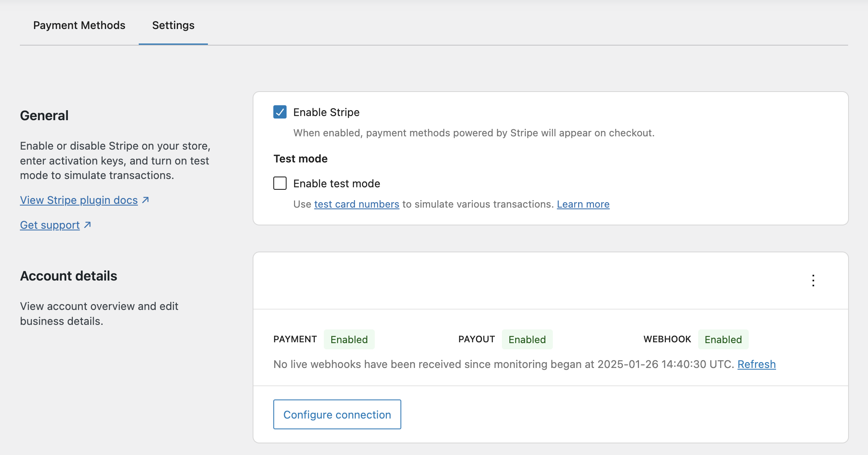Viewport: 868px width, 455px height.
Task: Switch to the Payment Methods tab
Action: pos(79,25)
